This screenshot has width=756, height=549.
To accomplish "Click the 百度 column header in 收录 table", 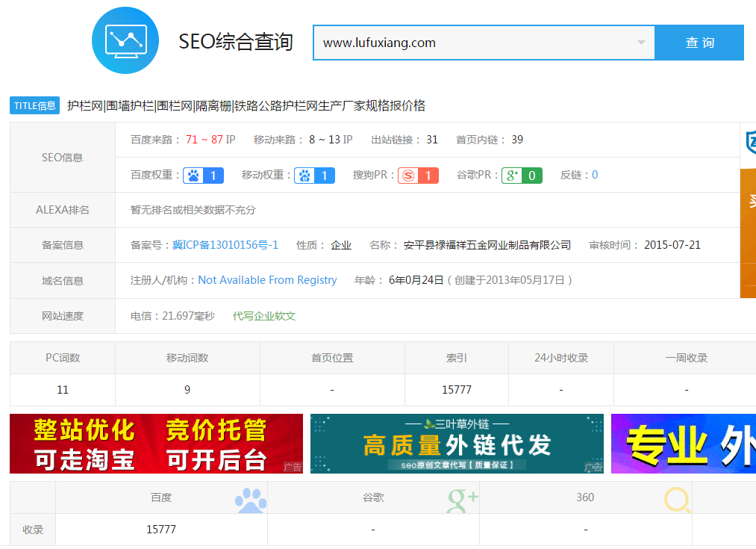I will click(161, 497).
